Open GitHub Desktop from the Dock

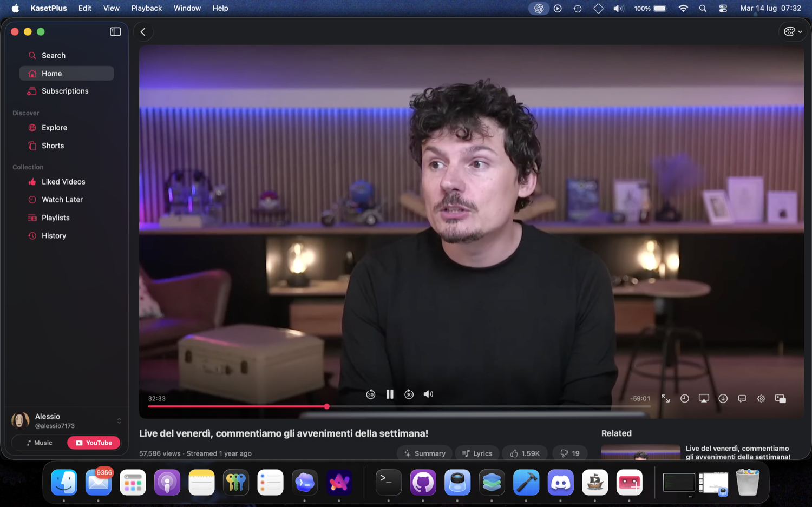(x=423, y=482)
